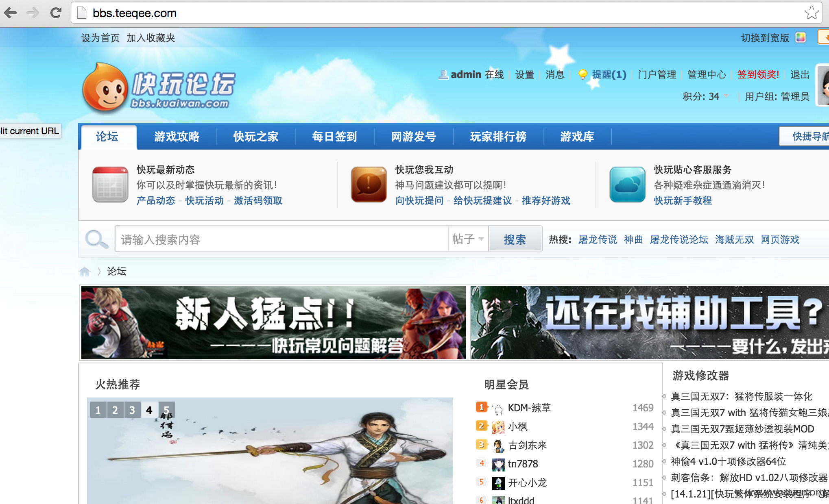Click the speech bubble icon for 快玩您我互动
This screenshot has width=829, height=504.
tap(369, 184)
